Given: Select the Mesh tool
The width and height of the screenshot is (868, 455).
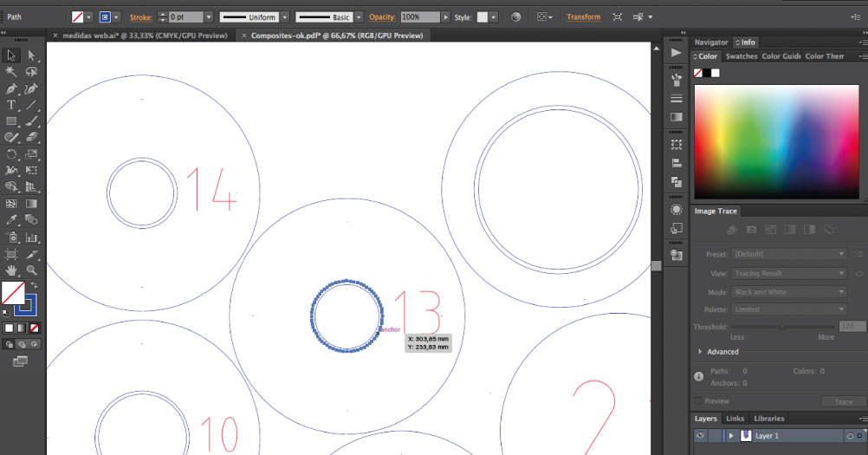Looking at the screenshot, I should (11, 204).
